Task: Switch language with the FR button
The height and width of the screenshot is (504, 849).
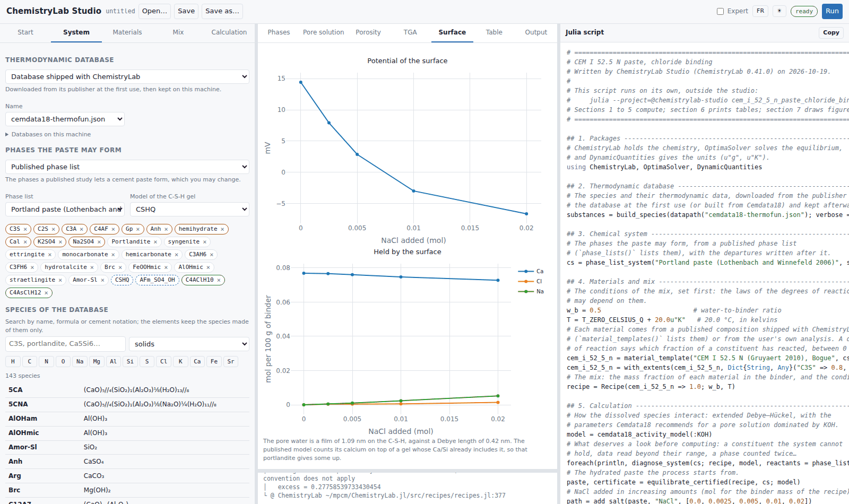Action: (x=760, y=11)
